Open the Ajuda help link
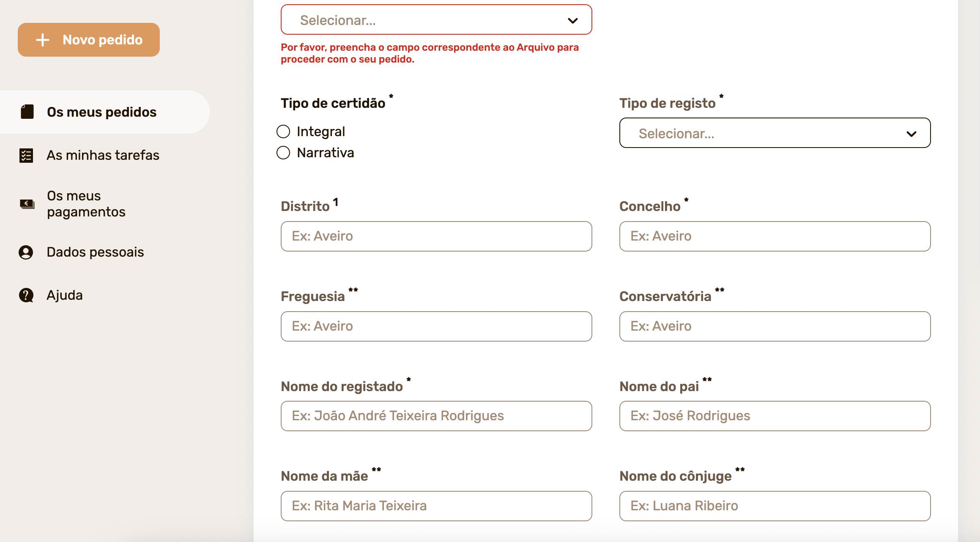Image resolution: width=980 pixels, height=542 pixels. point(65,295)
